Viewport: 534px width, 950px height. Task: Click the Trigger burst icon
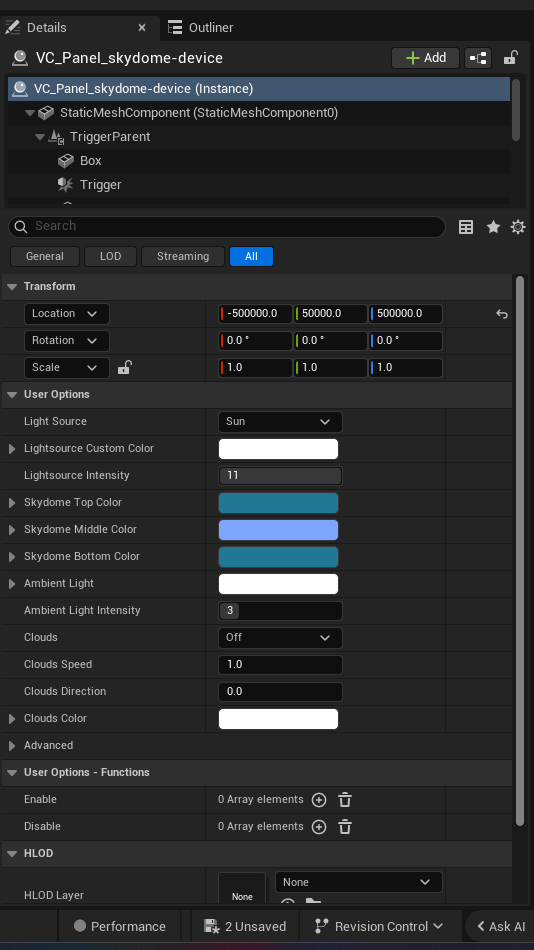(65, 184)
